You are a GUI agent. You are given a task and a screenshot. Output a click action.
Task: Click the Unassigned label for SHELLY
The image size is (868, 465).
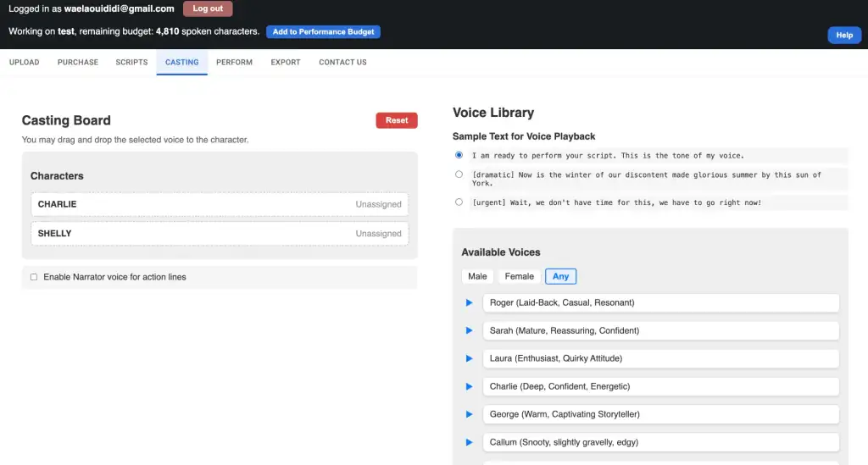379,233
